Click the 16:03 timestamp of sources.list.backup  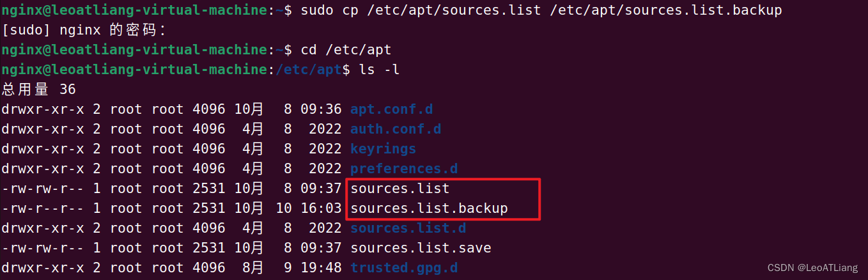(321, 208)
